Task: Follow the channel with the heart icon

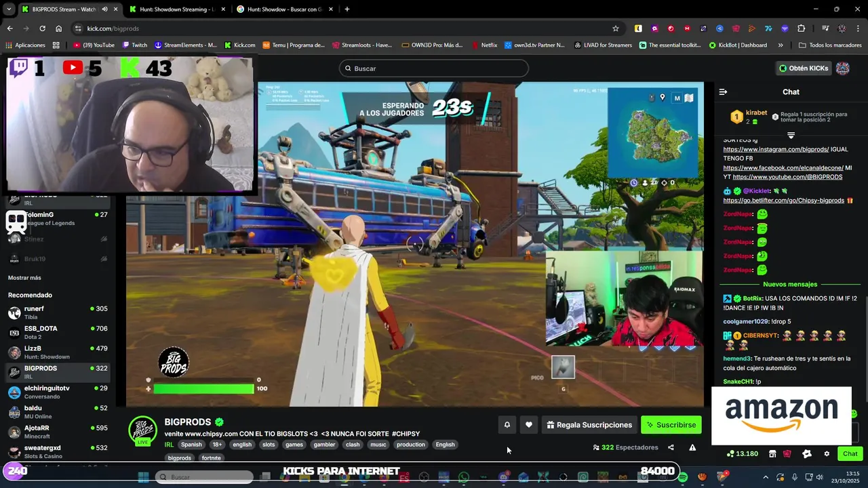Action: point(529,425)
